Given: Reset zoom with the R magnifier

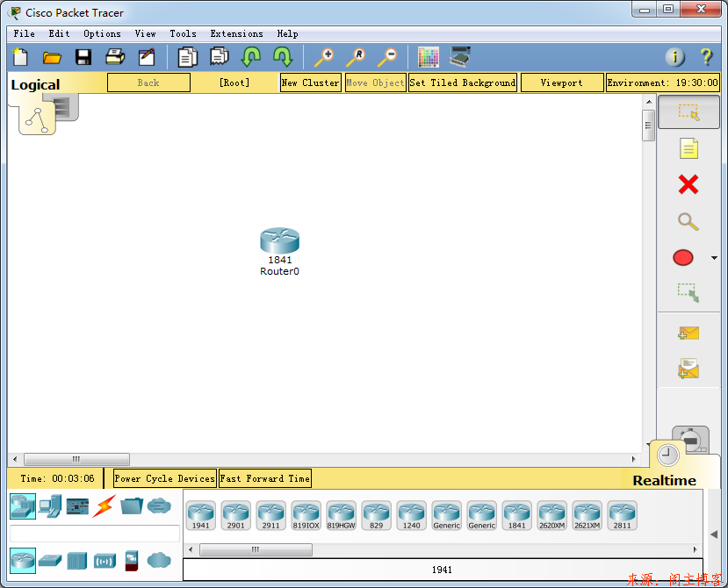Looking at the screenshot, I should (357, 57).
